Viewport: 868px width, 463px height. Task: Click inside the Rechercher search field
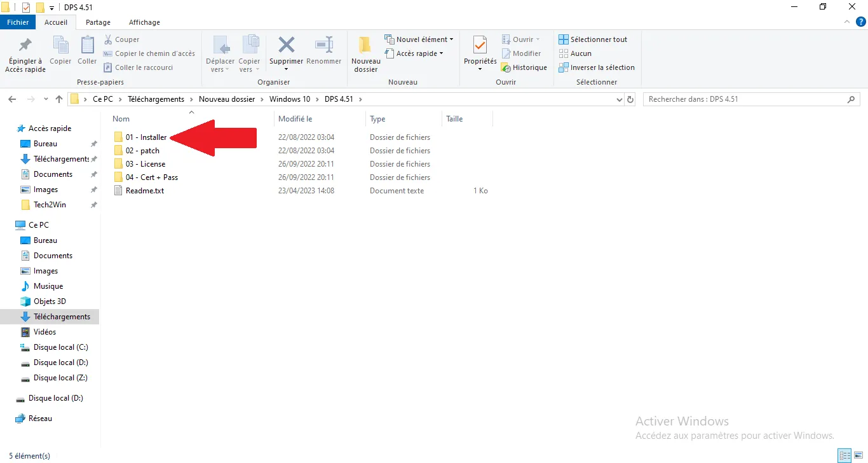[731, 99]
